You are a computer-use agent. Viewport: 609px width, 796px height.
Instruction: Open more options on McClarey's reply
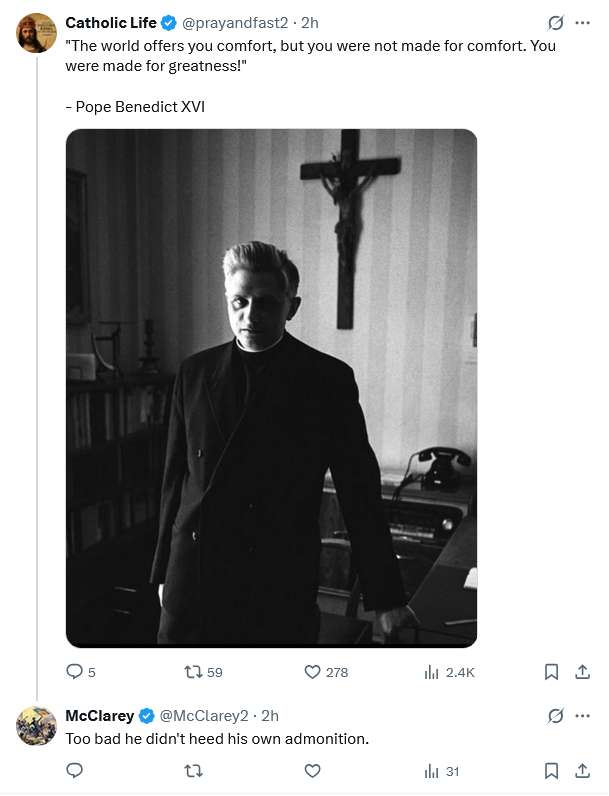point(583,716)
